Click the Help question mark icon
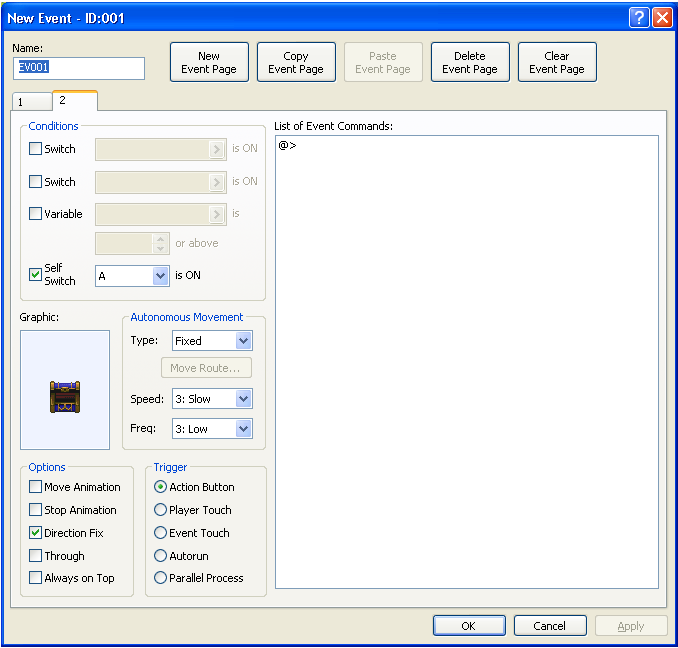This screenshot has width=678, height=648. [x=640, y=18]
